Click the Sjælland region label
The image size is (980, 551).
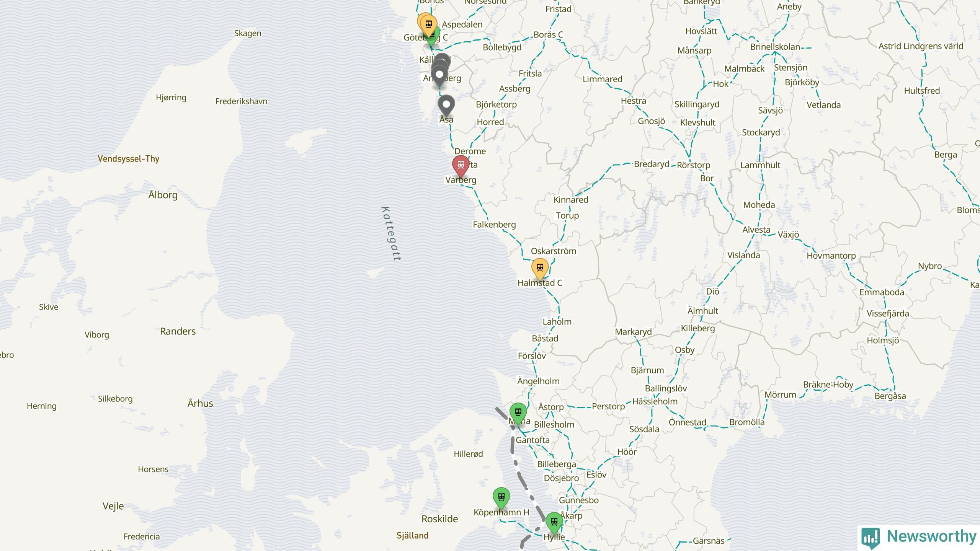coord(412,536)
